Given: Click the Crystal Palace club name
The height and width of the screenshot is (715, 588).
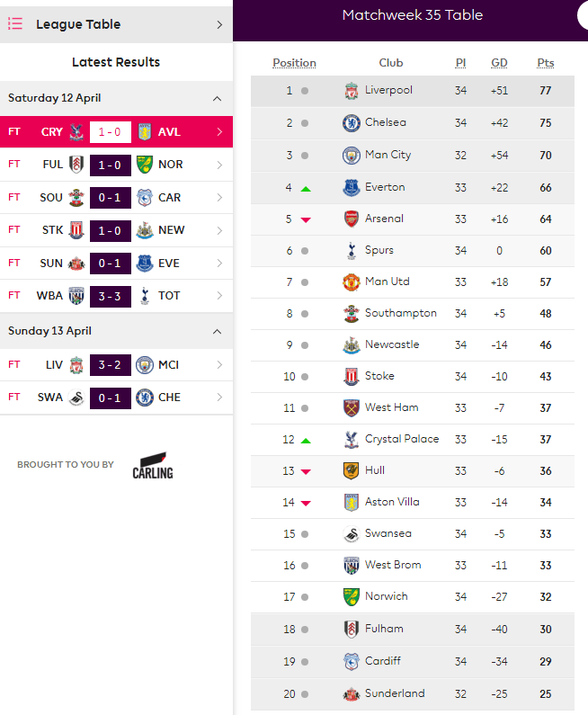Looking at the screenshot, I should (x=402, y=439).
